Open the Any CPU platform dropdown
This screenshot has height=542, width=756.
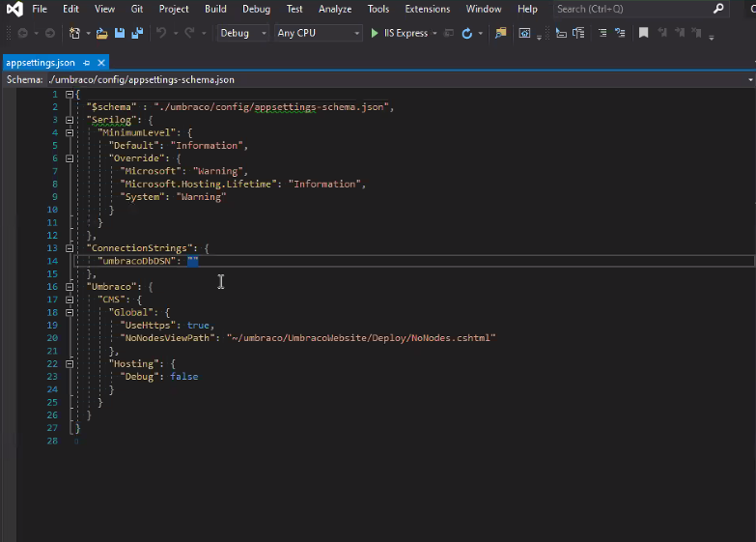pos(319,33)
